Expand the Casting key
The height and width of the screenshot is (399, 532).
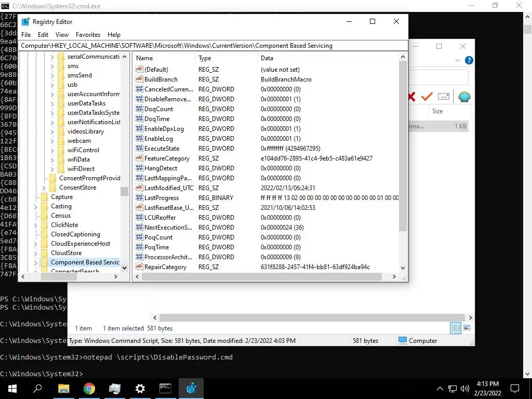pos(36,207)
